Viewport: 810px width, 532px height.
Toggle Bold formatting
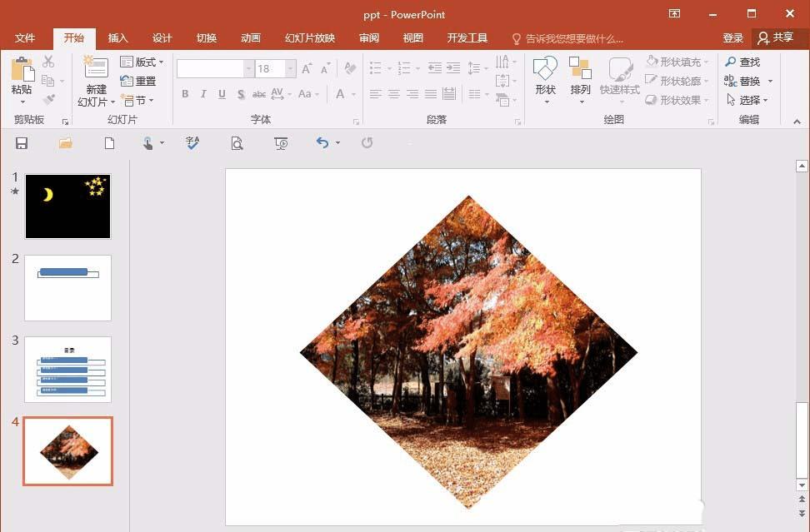tap(185, 94)
